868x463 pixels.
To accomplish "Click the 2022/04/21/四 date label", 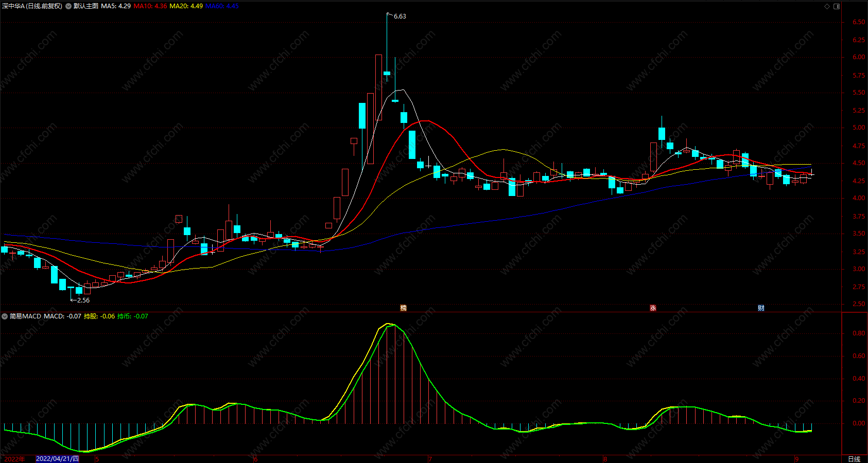I will coord(57,459).
